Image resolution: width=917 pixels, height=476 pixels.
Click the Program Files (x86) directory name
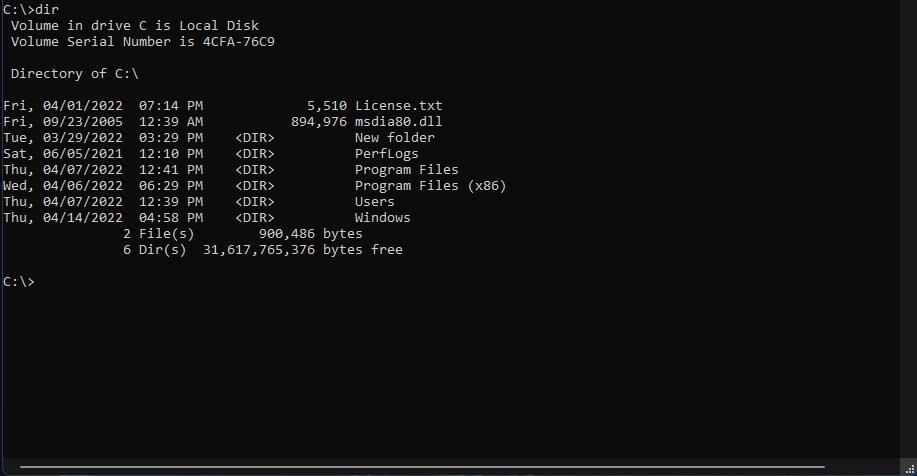point(430,186)
